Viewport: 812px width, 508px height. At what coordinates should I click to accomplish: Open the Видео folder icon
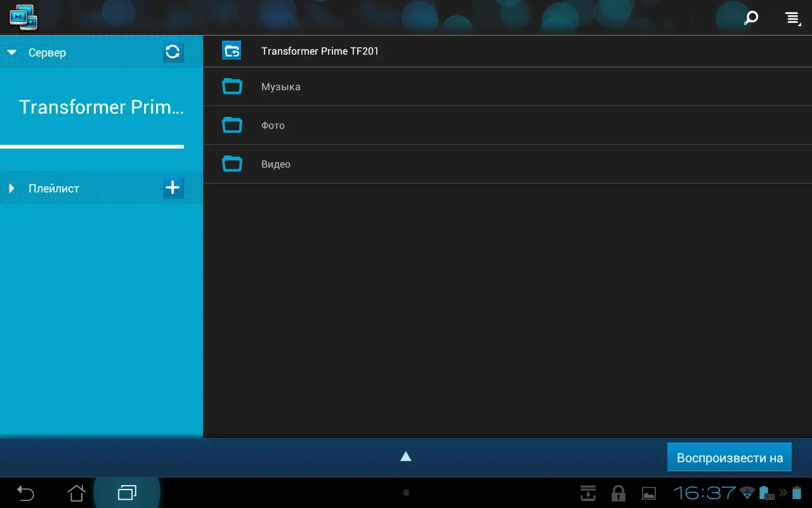click(x=232, y=164)
